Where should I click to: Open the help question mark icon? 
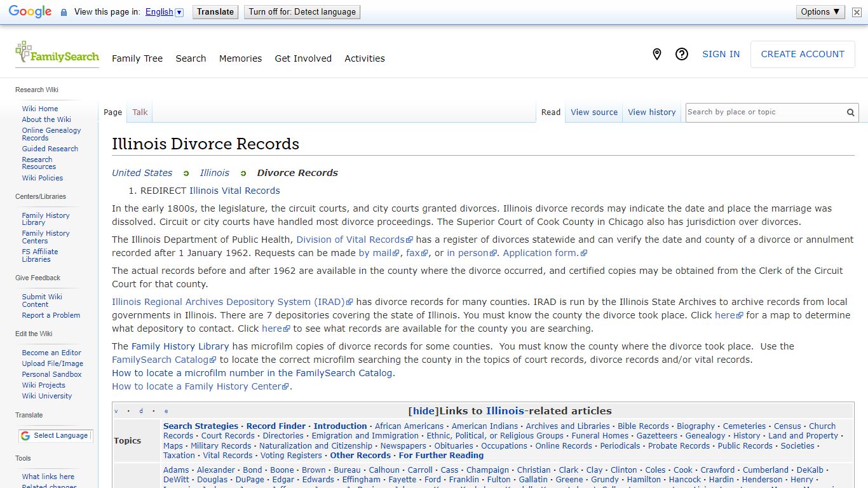click(682, 55)
